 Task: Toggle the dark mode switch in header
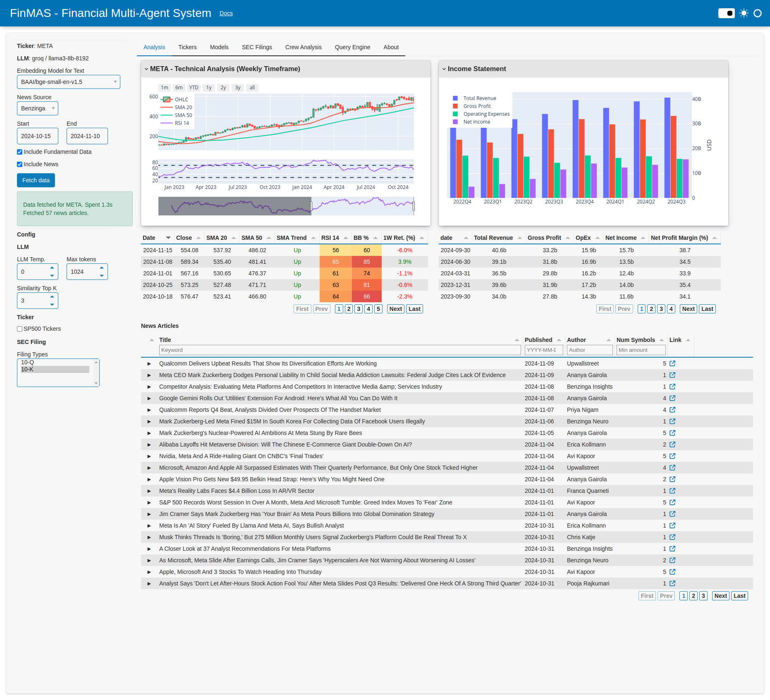726,13
